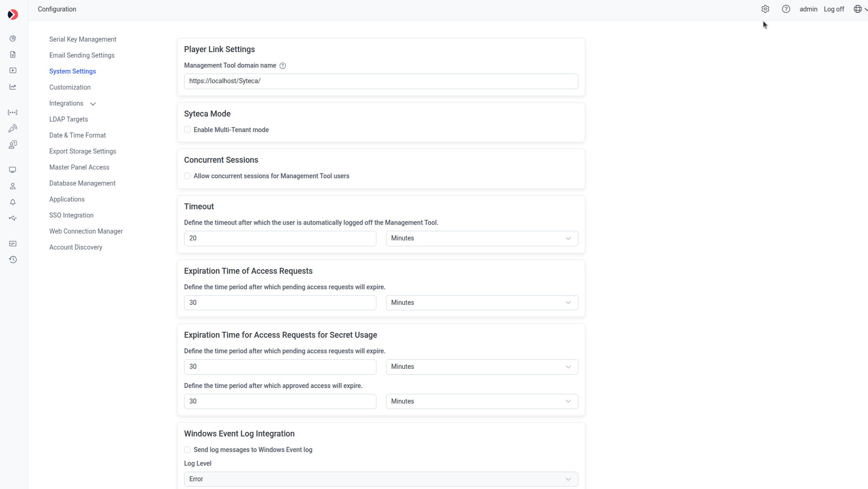868x489 pixels.
Task: Open the key with signal sidebar icon
Action: (13, 128)
